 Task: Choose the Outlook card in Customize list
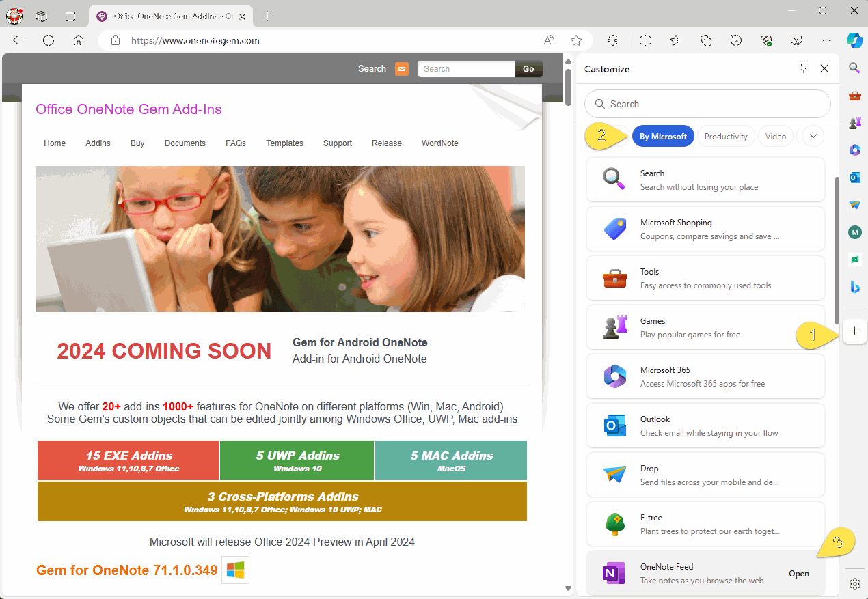coord(705,426)
